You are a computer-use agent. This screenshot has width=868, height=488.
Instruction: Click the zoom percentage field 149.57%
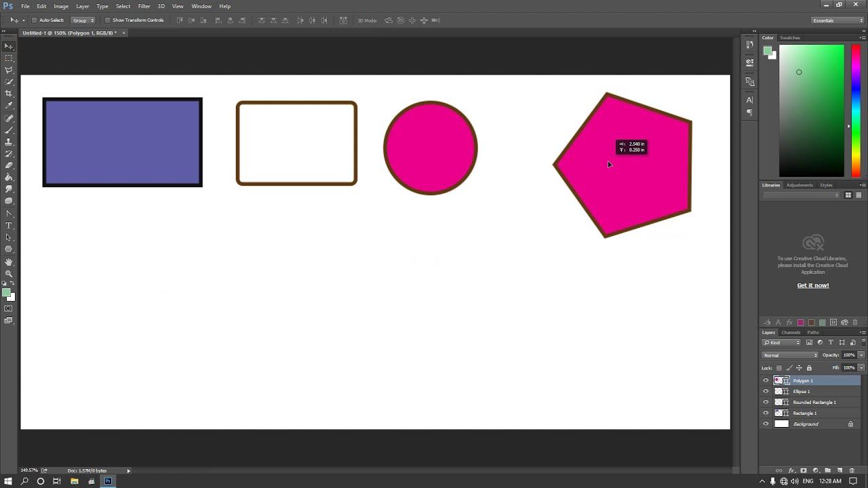click(x=29, y=470)
